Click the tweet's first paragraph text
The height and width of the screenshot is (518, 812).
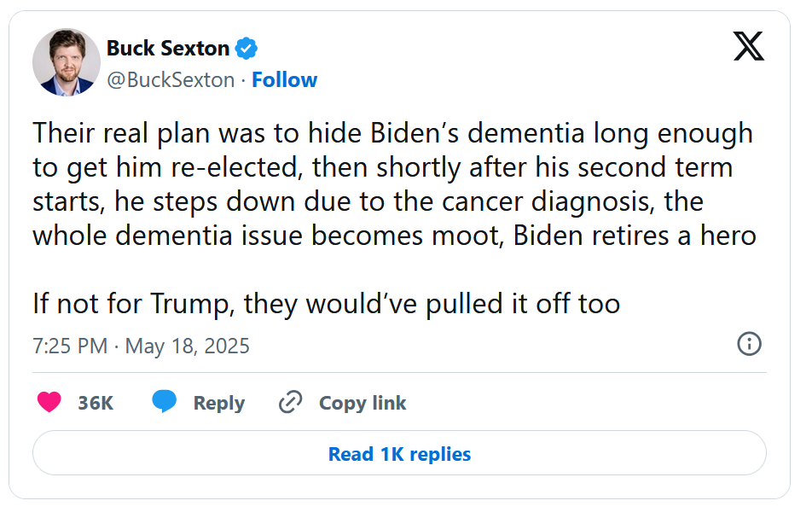point(392,183)
